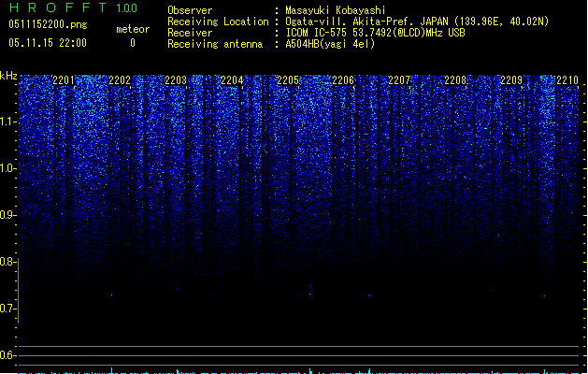Click the 2208 time marker
This screenshot has height=374, width=588.
pos(455,80)
